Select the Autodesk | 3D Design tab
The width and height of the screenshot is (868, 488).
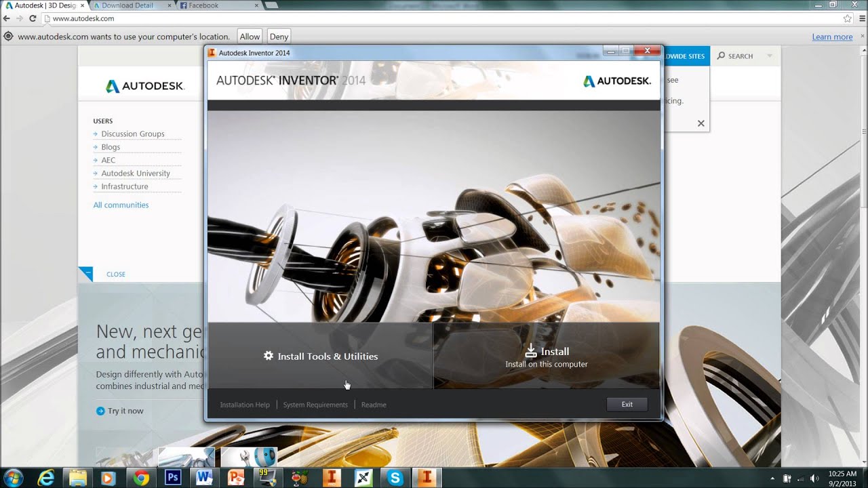click(x=44, y=5)
